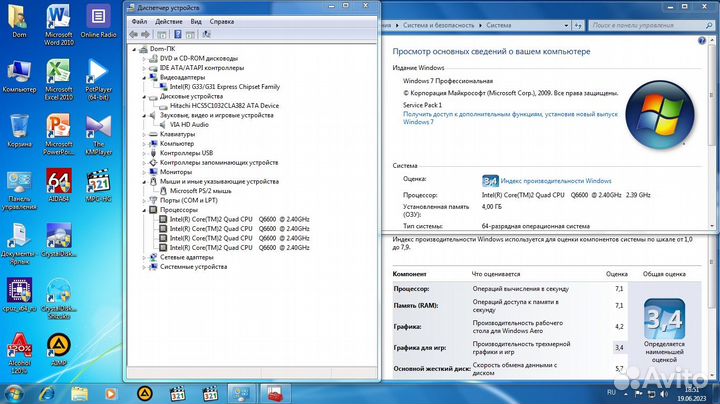Open Справка menu in Device Manager

[222, 22]
